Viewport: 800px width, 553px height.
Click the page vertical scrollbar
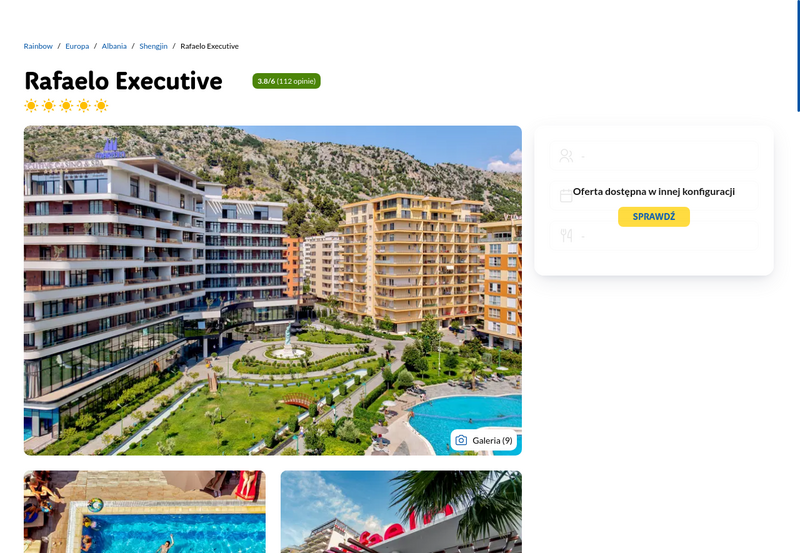[798, 56]
